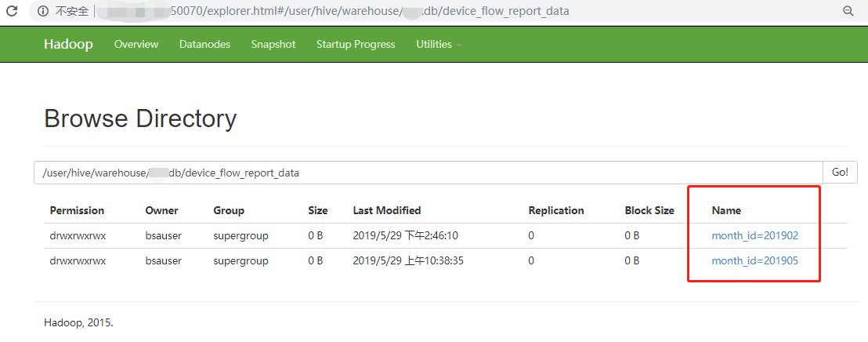Click the footer text Hadoop, 2015.
This screenshot has height=342, width=868.
pyautogui.click(x=78, y=322)
